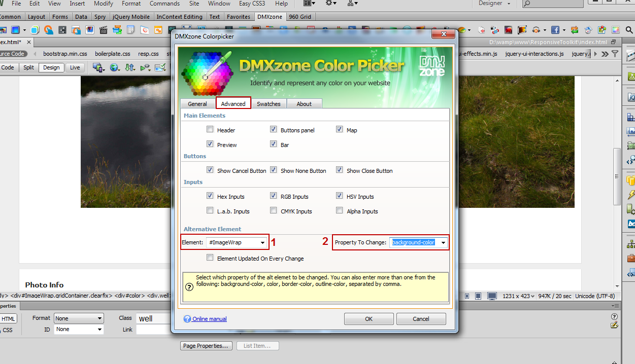
Task: Select the 960 Grid insert tab
Action: click(x=300, y=17)
